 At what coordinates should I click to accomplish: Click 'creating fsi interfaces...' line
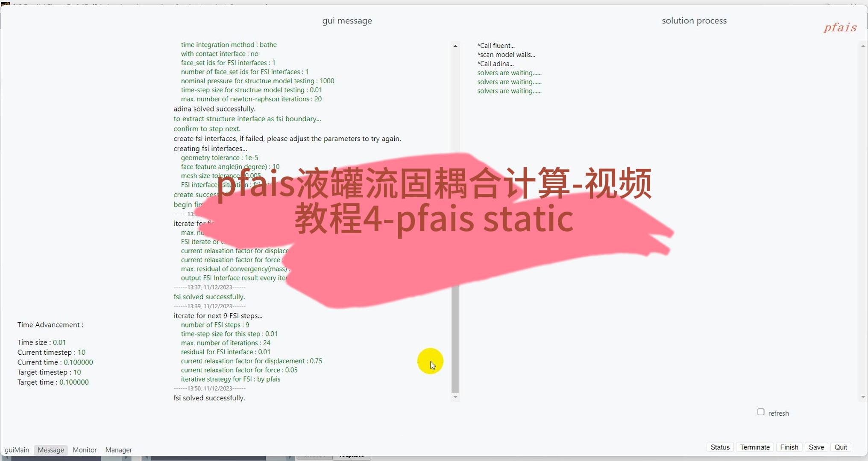pos(210,149)
